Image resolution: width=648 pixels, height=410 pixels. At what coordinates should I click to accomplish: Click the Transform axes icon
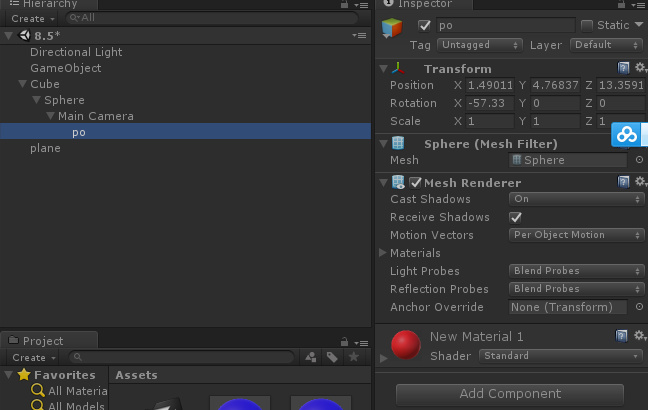pyautogui.click(x=398, y=68)
